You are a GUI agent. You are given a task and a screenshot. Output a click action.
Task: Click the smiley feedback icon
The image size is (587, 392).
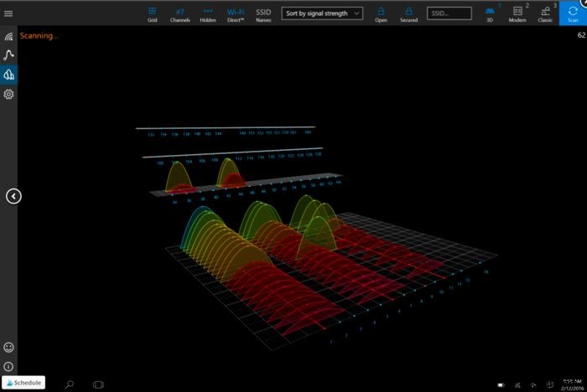8,347
